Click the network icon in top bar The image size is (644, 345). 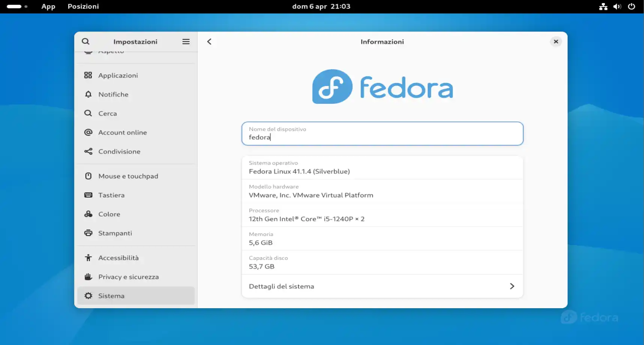coord(603,6)
